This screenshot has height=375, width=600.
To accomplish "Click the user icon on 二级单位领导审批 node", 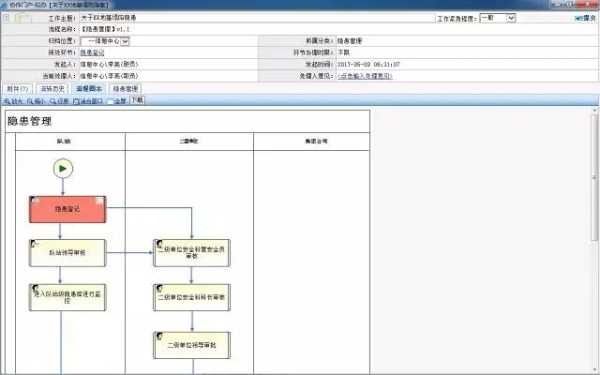I will coord(159,336).
